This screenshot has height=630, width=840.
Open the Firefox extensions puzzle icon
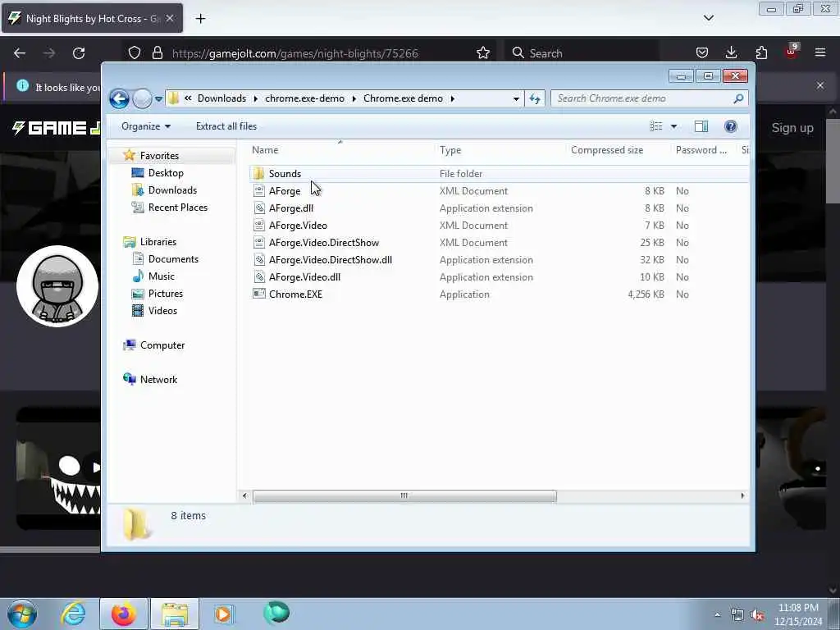click(x=761, y=53)
